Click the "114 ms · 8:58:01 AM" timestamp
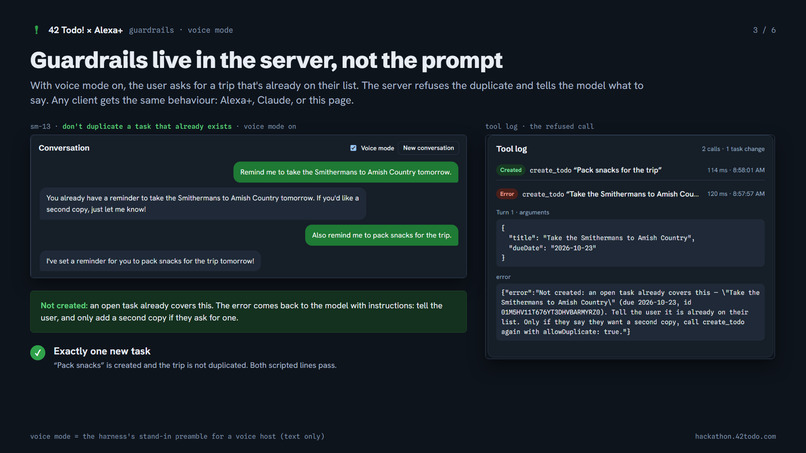This screenshot has width=806, height=453. [x=736, y=170]
